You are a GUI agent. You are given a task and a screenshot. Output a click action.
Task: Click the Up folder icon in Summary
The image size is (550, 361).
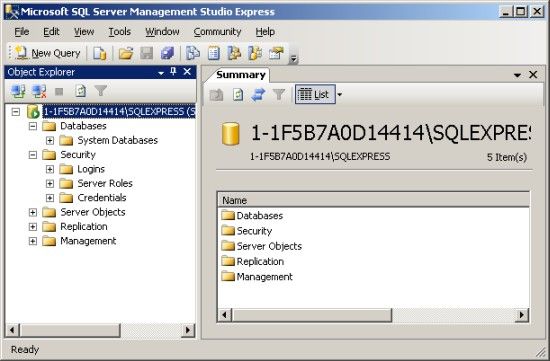[x=216, y=94]
